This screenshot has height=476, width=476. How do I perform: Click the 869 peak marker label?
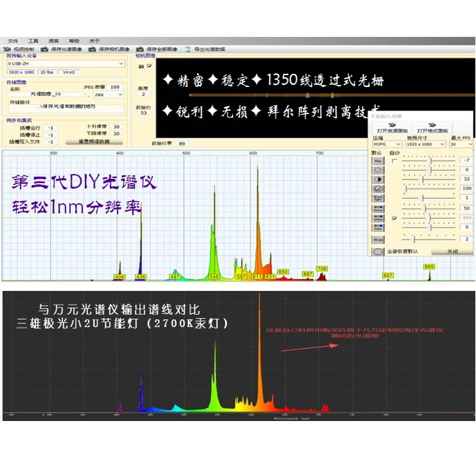click(x=429, y=267)
